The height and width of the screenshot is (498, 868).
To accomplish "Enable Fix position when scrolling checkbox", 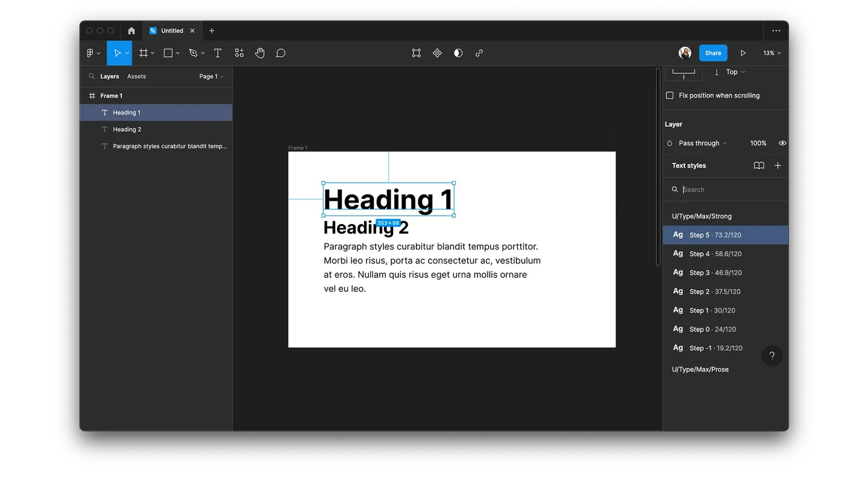I will 670,95.
